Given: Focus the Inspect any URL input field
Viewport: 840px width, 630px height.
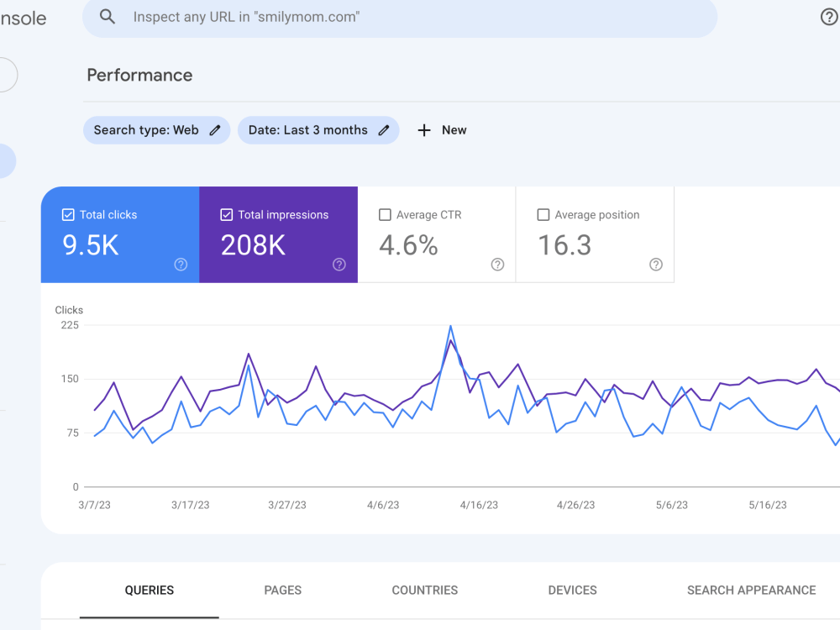Looking at the screenshot, I should coord(400,17).
